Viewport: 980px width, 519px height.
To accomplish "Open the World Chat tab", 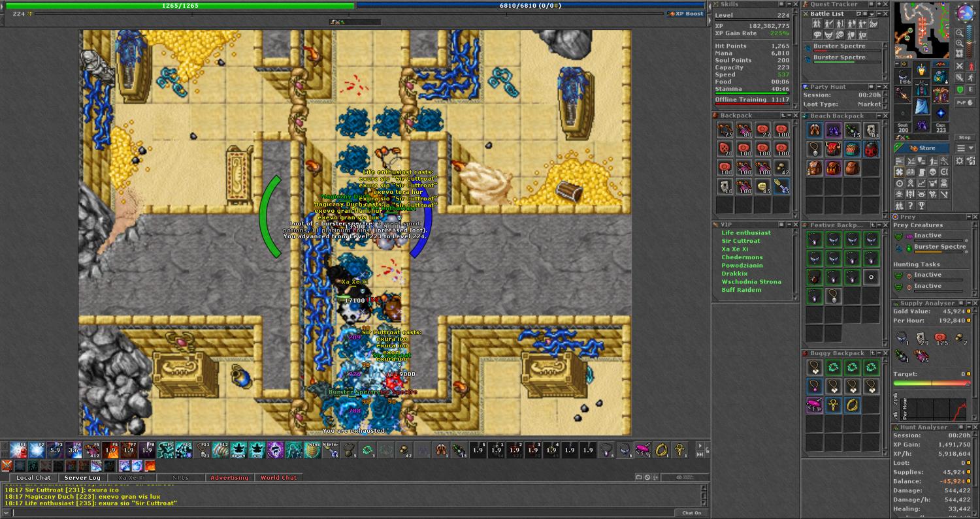I will click(278, 477).
